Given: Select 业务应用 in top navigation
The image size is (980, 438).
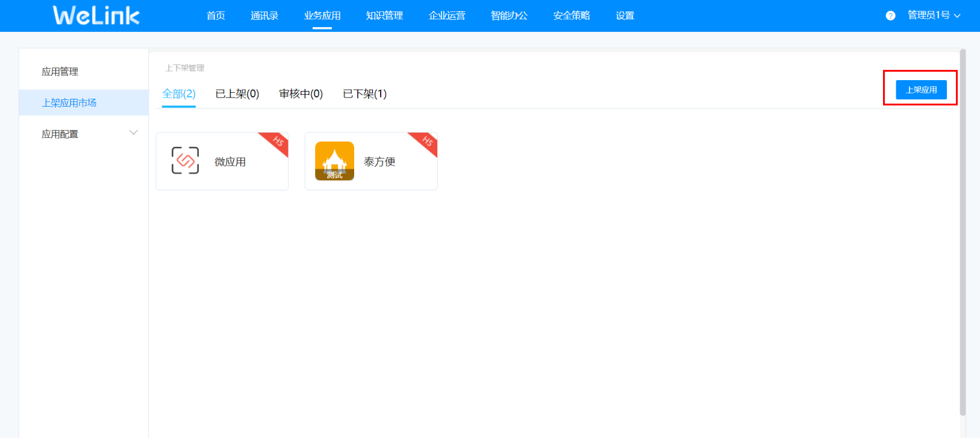Looking at the screenshot, I should click(322, 16).
